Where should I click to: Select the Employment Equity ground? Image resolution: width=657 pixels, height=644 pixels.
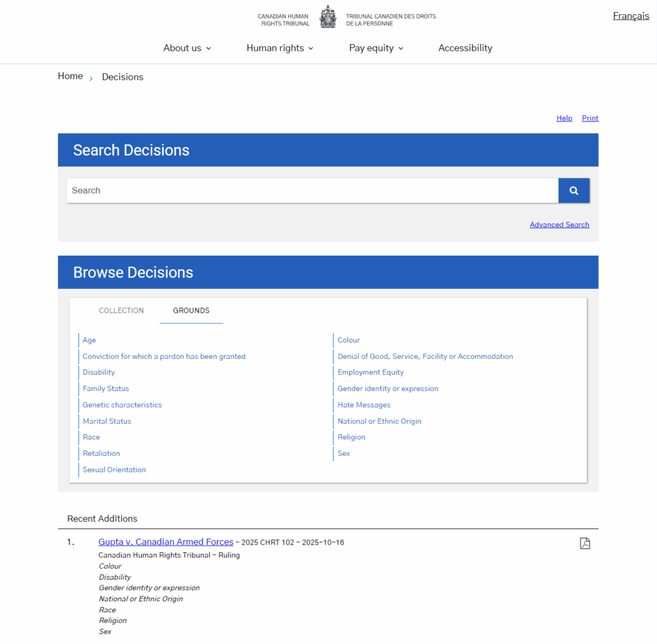coord(371,372)
